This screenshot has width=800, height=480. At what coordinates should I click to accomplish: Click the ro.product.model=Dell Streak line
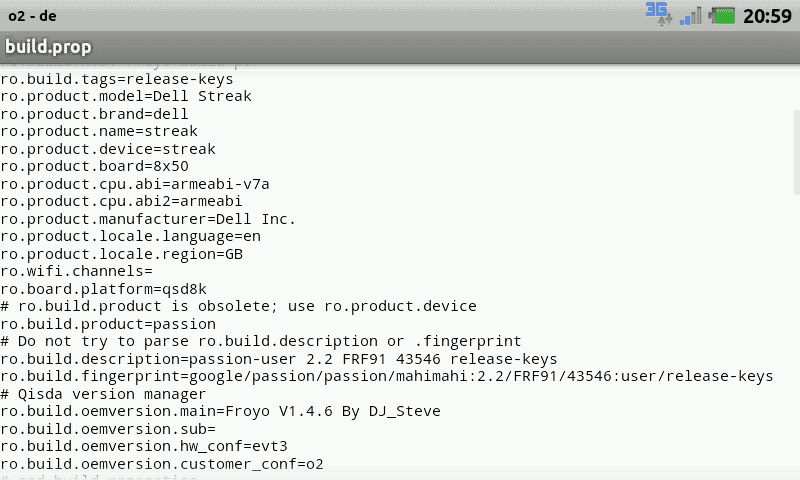pyautogui.click(x=126, y=96)
